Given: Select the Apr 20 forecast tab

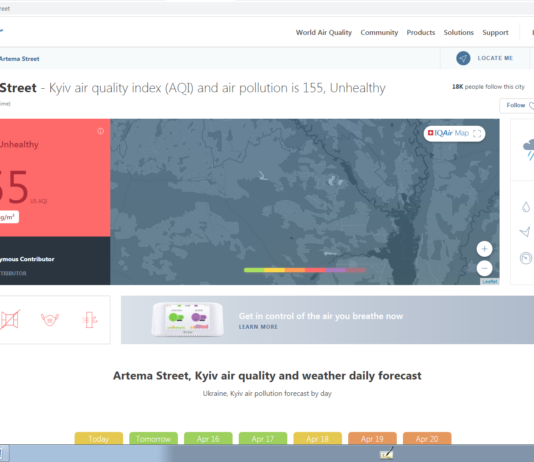Looking at the screenshot, I should (x=427, y=439).
